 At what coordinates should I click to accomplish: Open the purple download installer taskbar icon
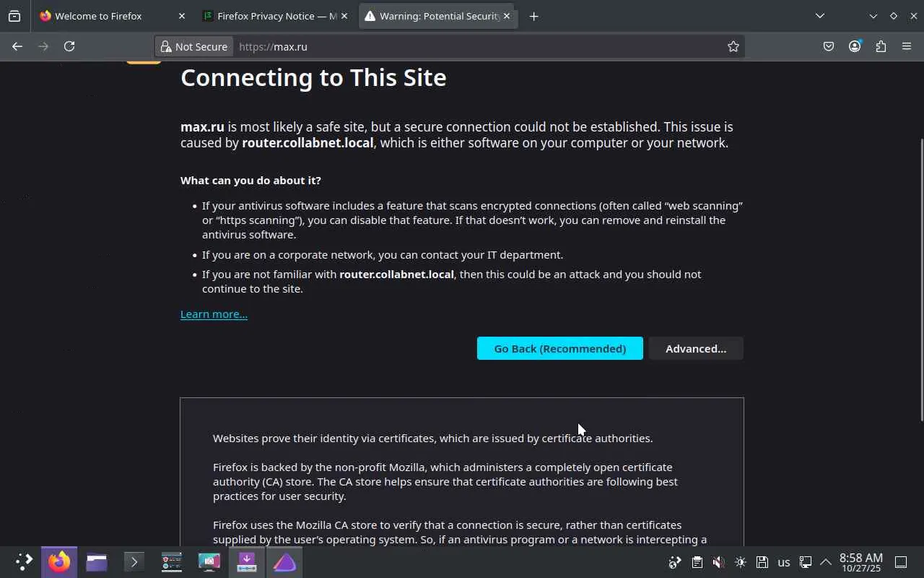[x=247, y=561]
